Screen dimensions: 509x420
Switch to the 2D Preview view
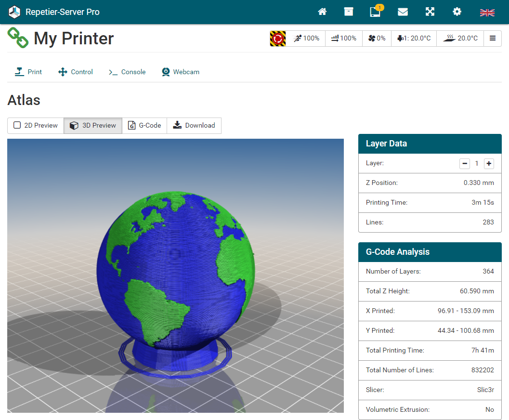pyautogui.click(x=36, y=126)
